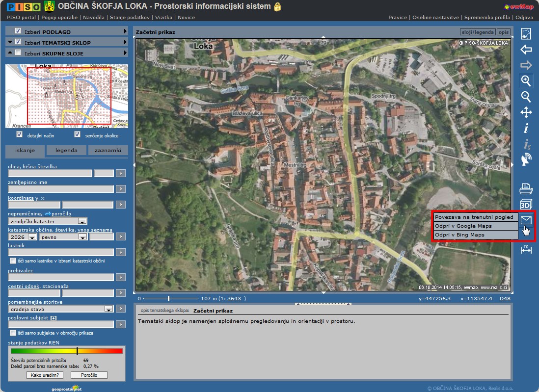Click the map scale slider handle

[168, 298]
